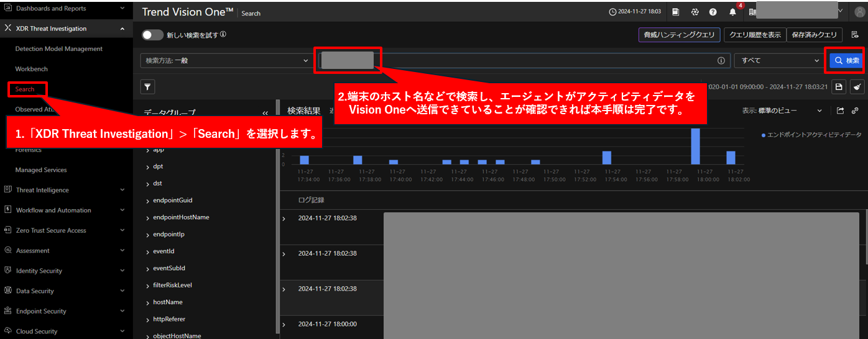Expand the endpointHostName field group
The height and width of the screenshot is (339, 868).
tap(148, 217)
